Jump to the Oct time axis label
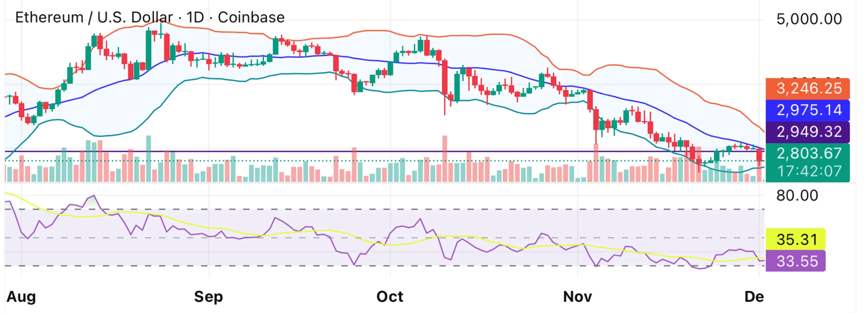The width and height of the screenshot is (868, 313). point(390,297)
